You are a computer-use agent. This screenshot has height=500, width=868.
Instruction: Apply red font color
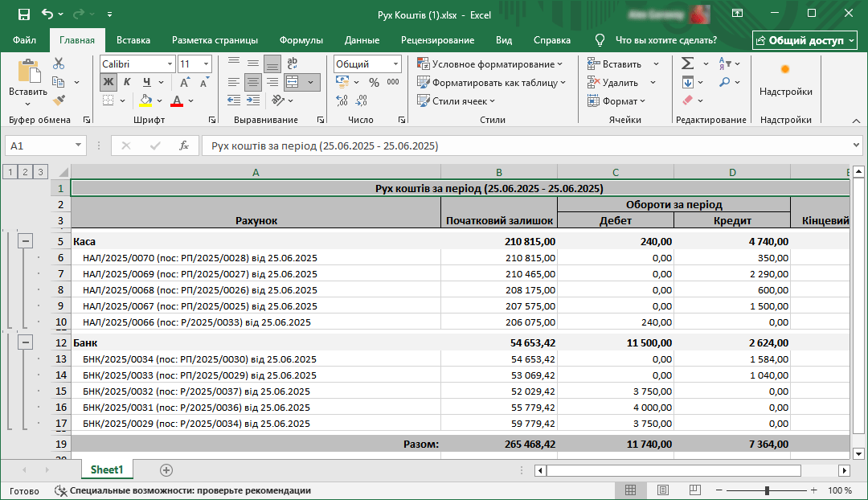point(177,100)
